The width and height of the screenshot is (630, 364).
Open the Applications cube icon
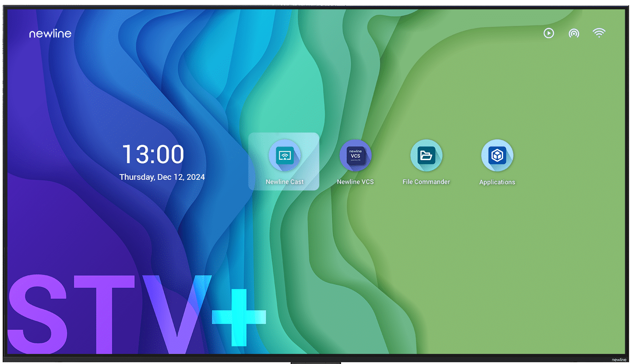497,155
